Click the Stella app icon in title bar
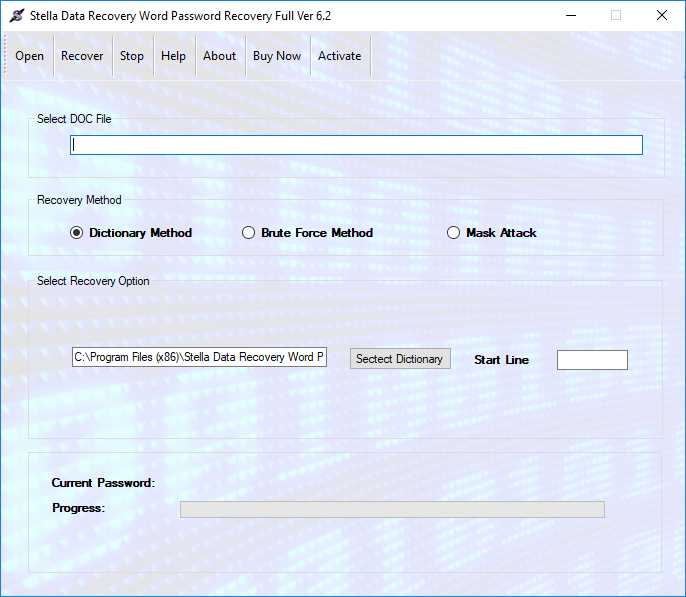 (17, 16)
